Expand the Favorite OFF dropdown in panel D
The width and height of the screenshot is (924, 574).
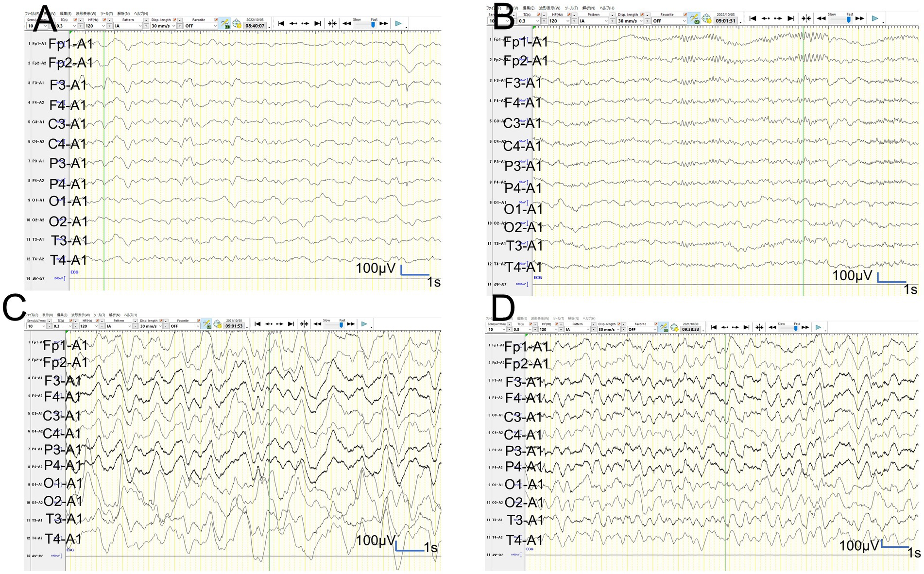pos(642,330)
